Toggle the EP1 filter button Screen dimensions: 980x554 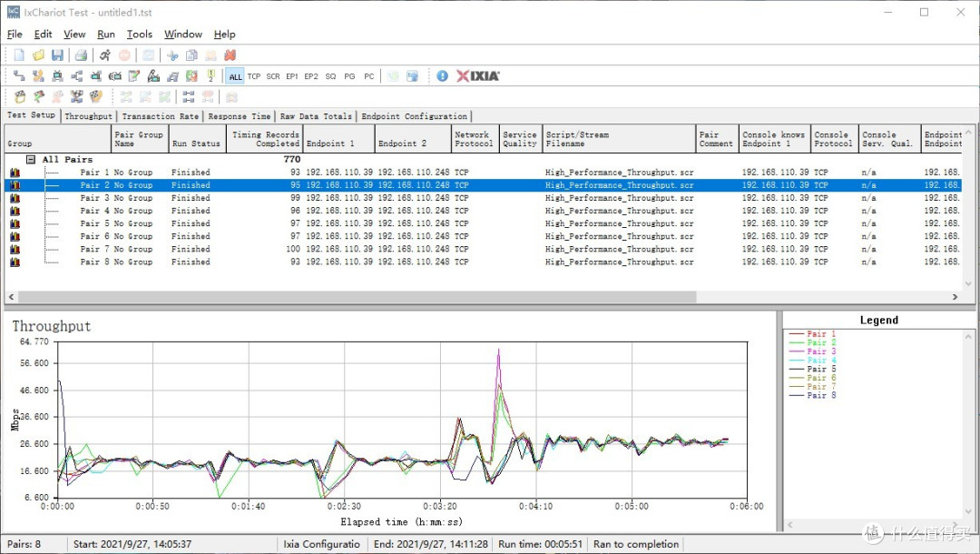292,76
